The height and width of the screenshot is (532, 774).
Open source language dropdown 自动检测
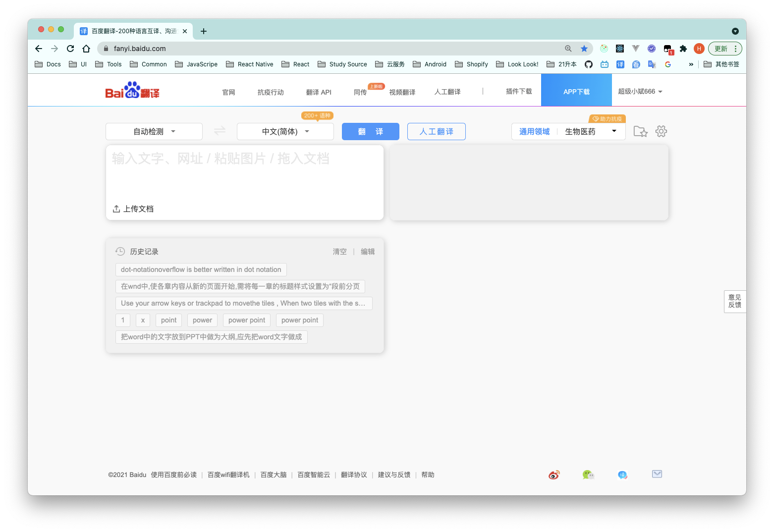coord(154,131)
